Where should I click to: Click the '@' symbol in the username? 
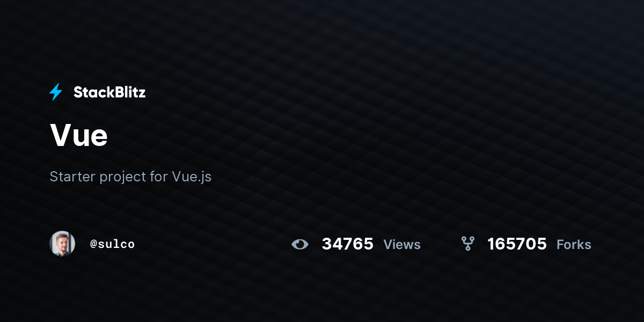click(x=93, y=244)
